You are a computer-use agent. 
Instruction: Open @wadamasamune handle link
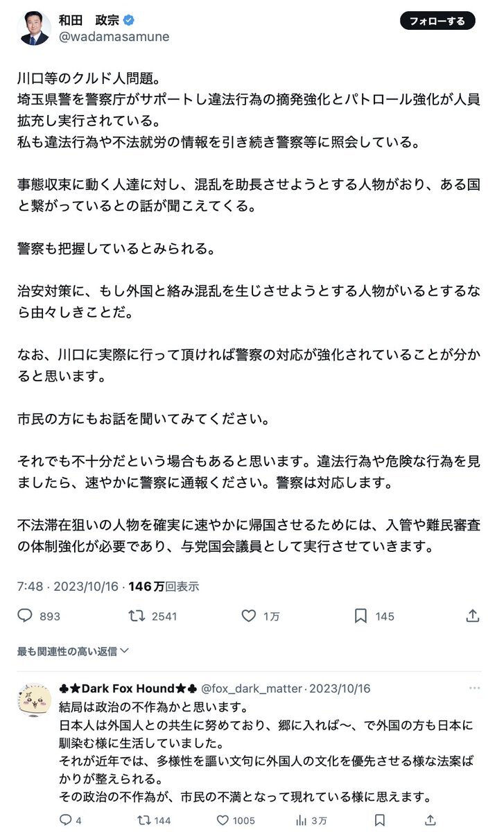pyautogui.click(x=114, y=37)
